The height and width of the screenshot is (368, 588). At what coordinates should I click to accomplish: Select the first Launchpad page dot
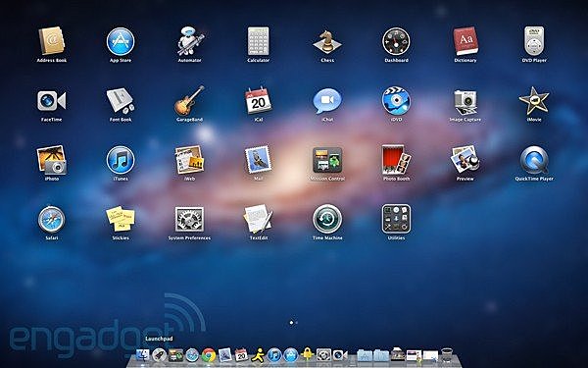pyautogui.click(x=291, y=322)
